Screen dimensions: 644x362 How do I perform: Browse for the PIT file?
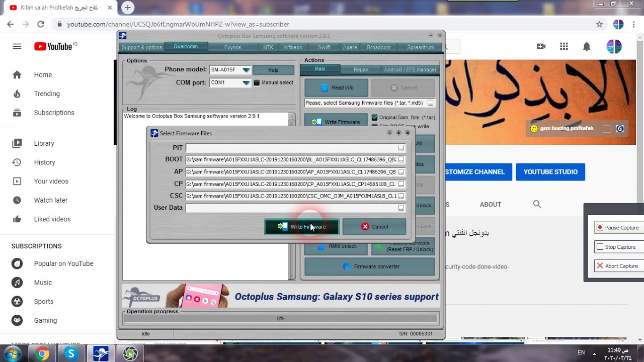(401, 148)
